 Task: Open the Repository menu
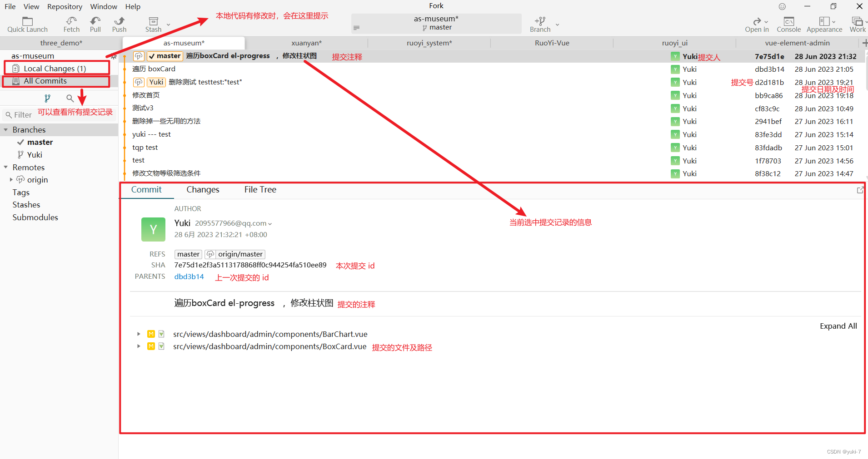click(x=65, y=6)
